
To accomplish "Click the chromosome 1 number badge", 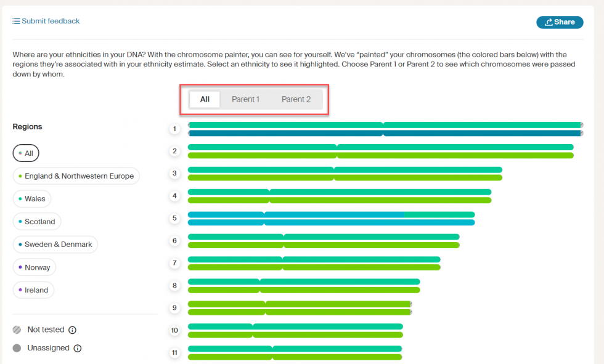I will pyautogui.click(x=174, y=129).
